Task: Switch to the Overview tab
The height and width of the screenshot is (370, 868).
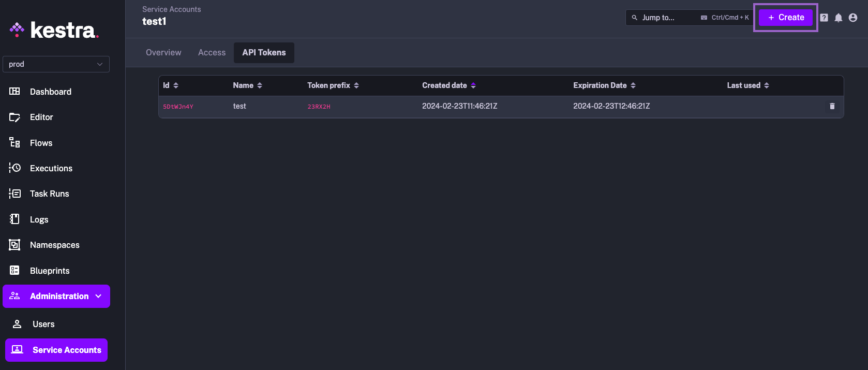Action: 163,53
